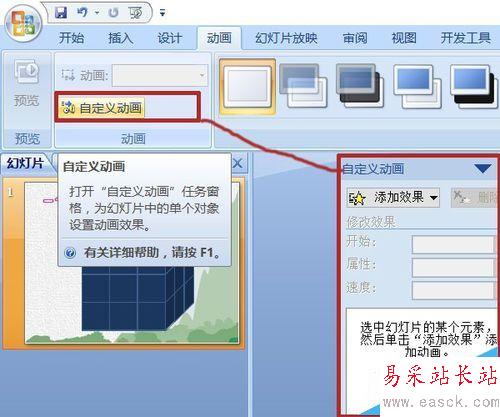Screen dimensions: 500x417
Task: Click the 添加效果 button
Action: (393, 198)
